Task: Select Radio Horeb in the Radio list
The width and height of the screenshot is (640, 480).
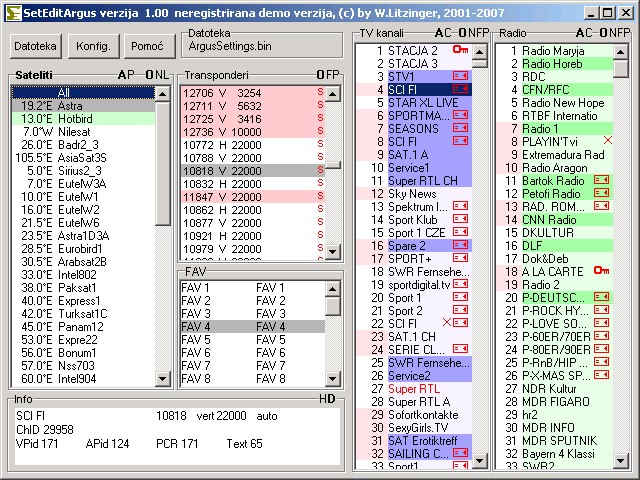Action: coord(550,63)
